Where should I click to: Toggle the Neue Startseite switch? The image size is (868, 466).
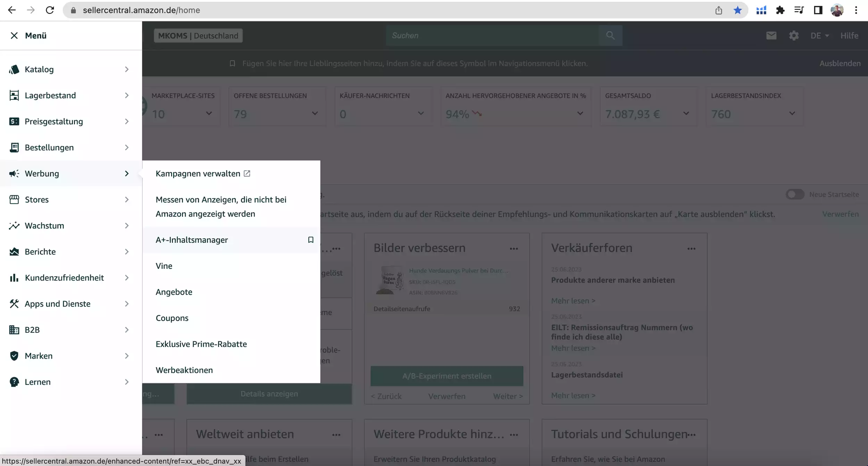click(795, 194)
